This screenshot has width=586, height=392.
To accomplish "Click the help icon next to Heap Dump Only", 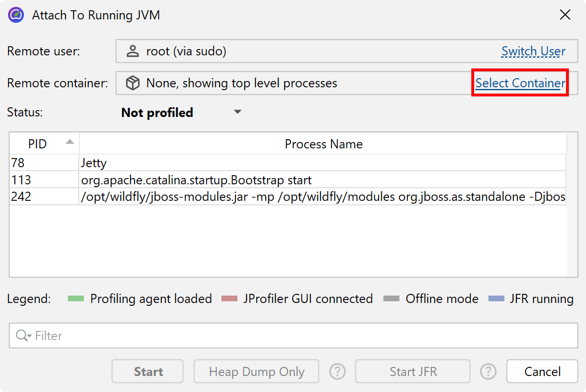I will point(338,372).
